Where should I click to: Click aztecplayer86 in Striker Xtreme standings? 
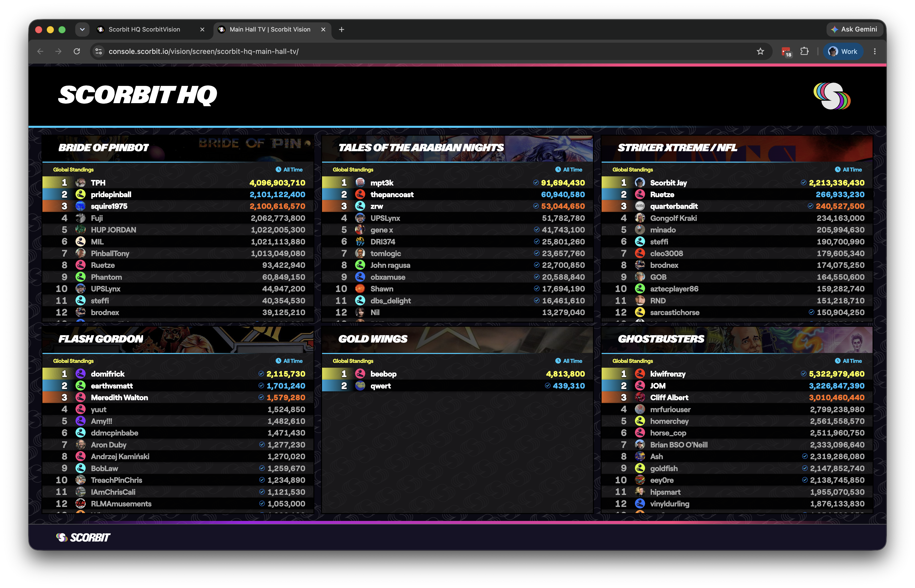point(674,289)
